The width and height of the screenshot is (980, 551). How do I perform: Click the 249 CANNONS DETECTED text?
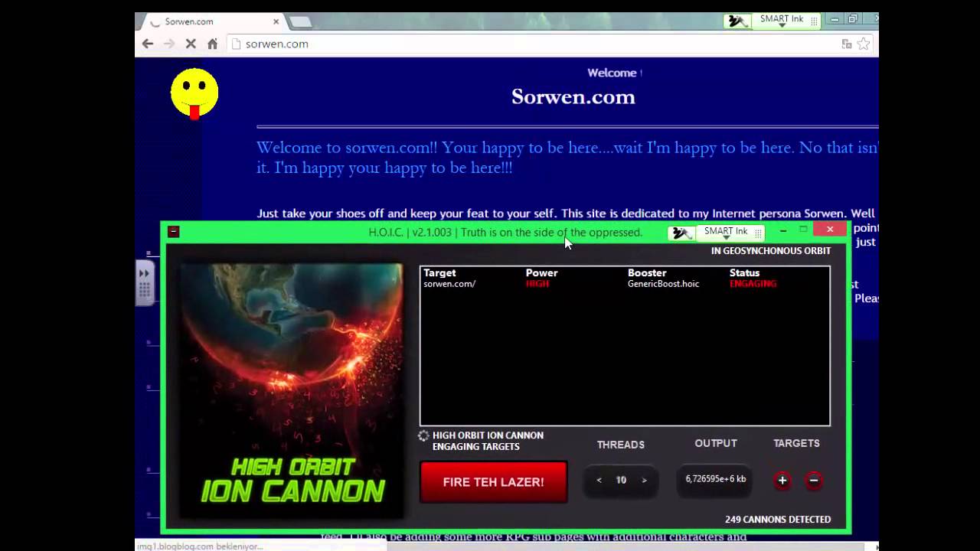778,520
